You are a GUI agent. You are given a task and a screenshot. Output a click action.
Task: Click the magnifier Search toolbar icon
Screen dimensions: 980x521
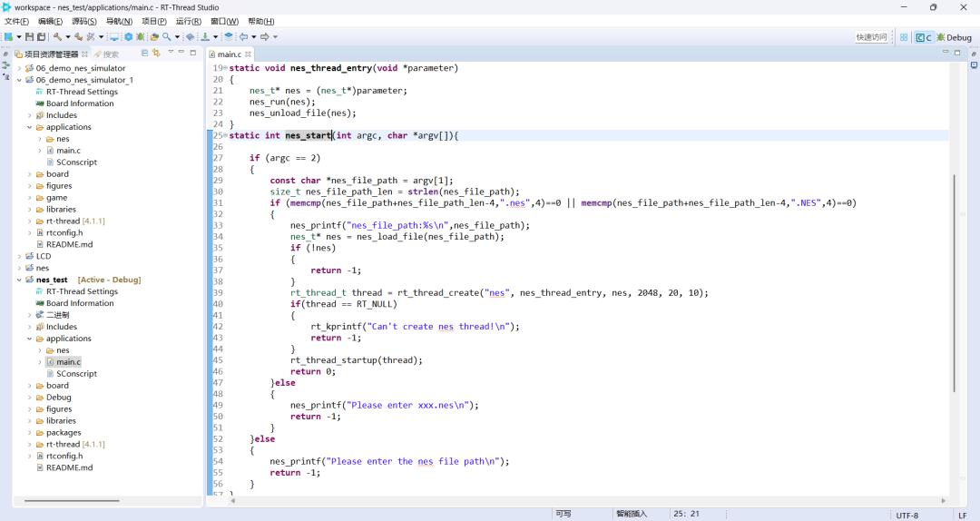(167, 37)
